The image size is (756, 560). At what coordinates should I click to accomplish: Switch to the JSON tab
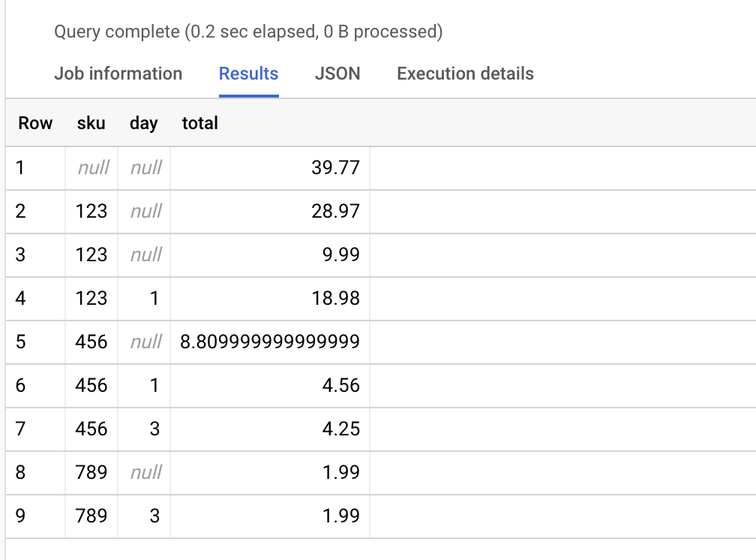337,74
